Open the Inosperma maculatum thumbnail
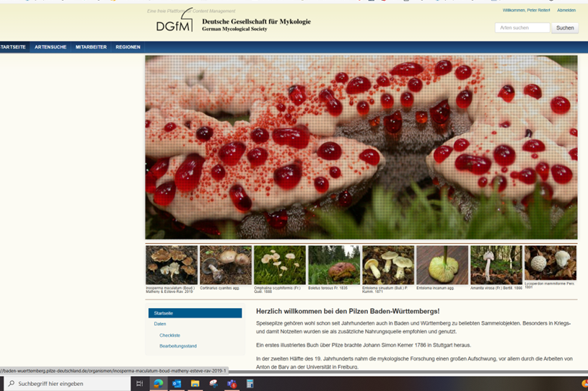Screen dimensions: 588x391 (172, 265)
